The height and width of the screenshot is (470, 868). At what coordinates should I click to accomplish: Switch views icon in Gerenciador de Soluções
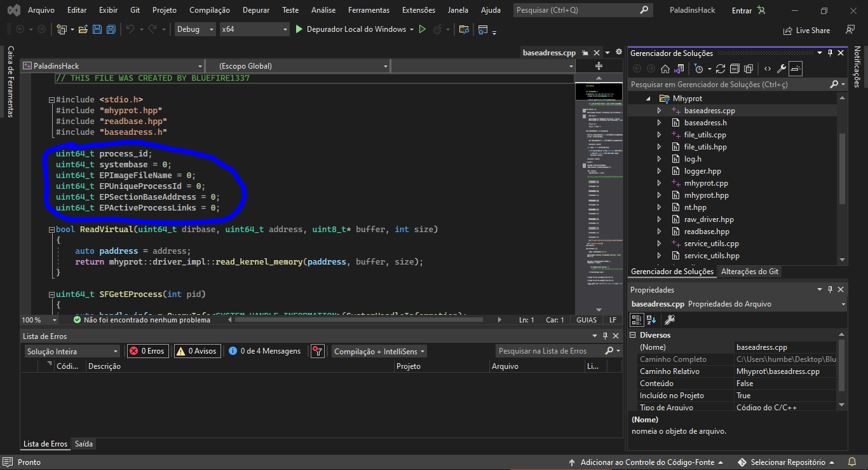(679, 69)
